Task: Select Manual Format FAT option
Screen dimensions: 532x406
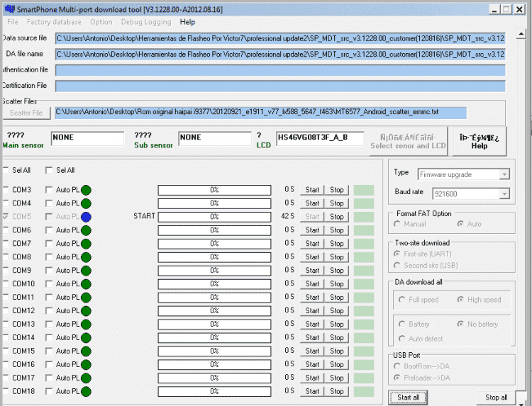Action: pos(397,224)
